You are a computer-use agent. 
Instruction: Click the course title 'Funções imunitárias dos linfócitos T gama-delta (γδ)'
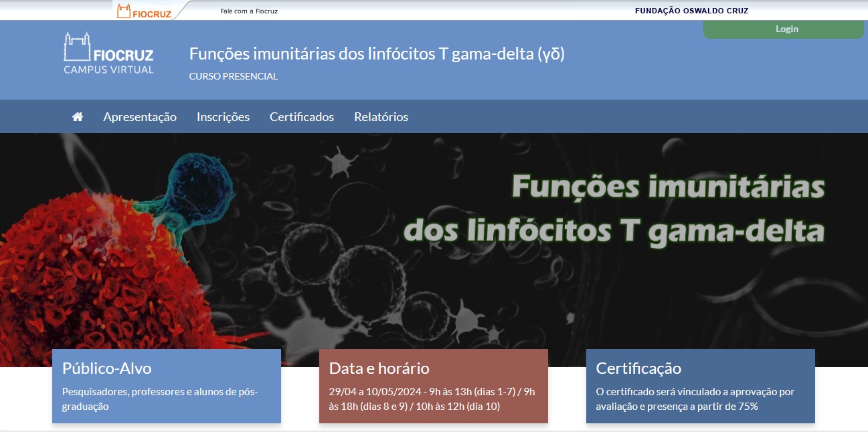377,54
